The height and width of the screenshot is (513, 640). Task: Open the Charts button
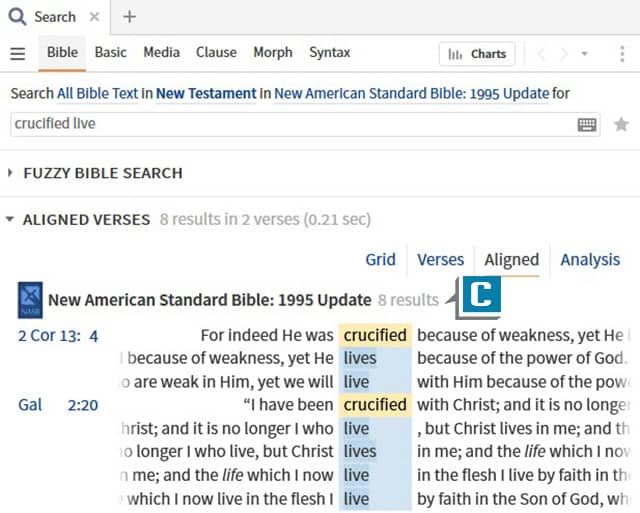tap(477, 54)
